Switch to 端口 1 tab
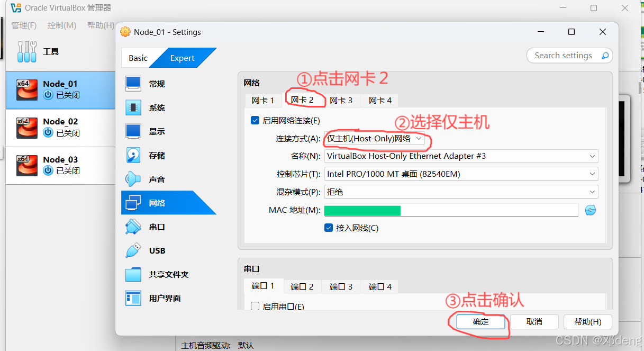The width and height of the screenshot is (644, 351). 264,286
